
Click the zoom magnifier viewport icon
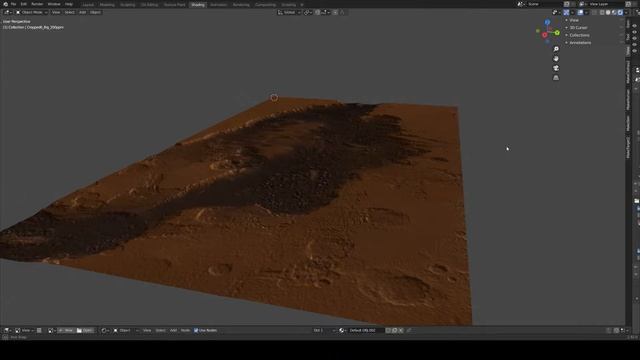556,49
